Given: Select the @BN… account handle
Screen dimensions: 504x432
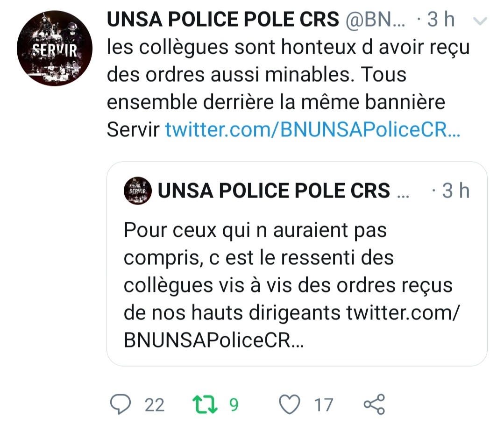Looking at the screenshot, I should pyautogui.click(x=375, y=20).
